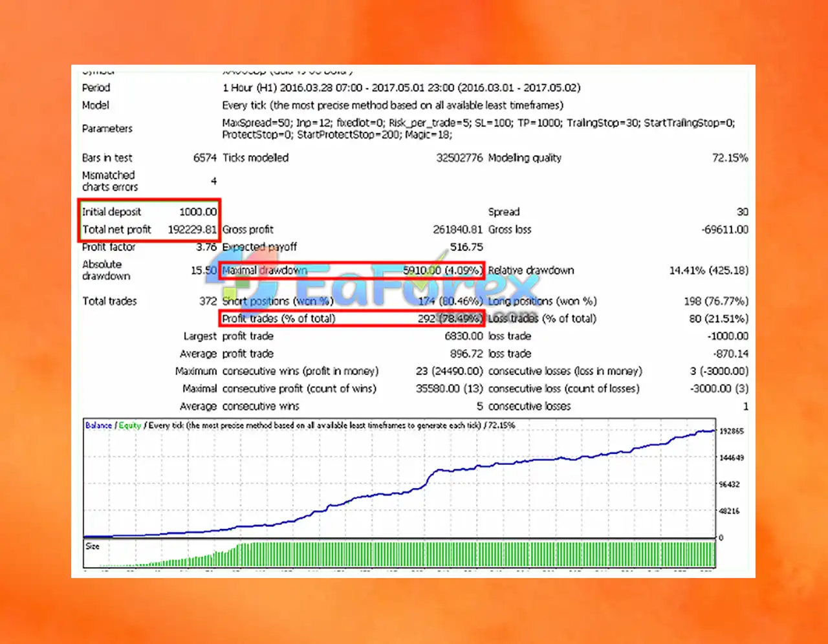
Task: Click 'Profit trades (% of total)' label
Action: 279,318
